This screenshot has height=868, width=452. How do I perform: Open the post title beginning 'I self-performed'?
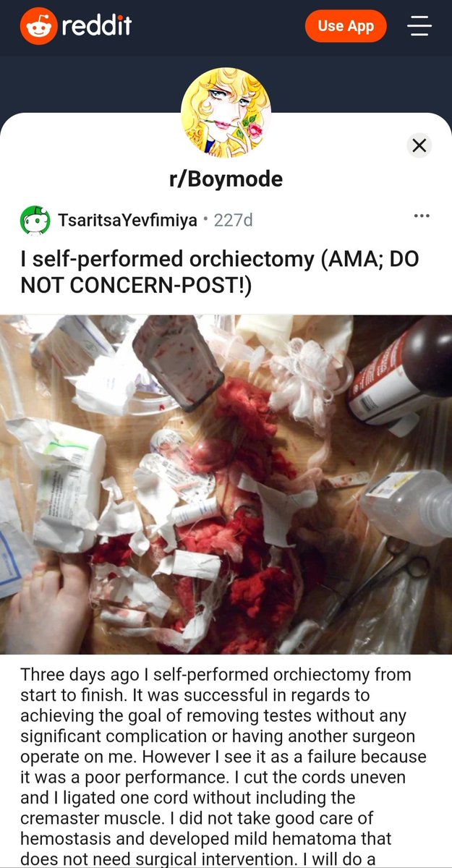[x=220, y=273]
